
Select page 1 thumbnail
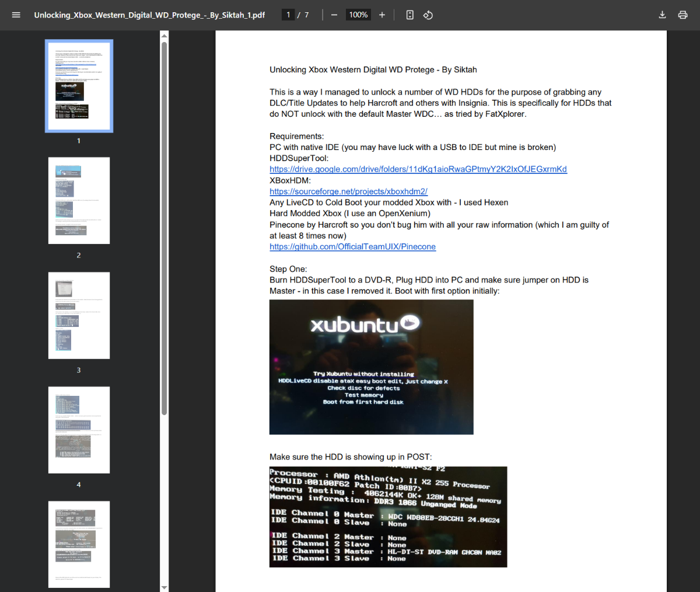pyautogui.click(x=79, y=86)
